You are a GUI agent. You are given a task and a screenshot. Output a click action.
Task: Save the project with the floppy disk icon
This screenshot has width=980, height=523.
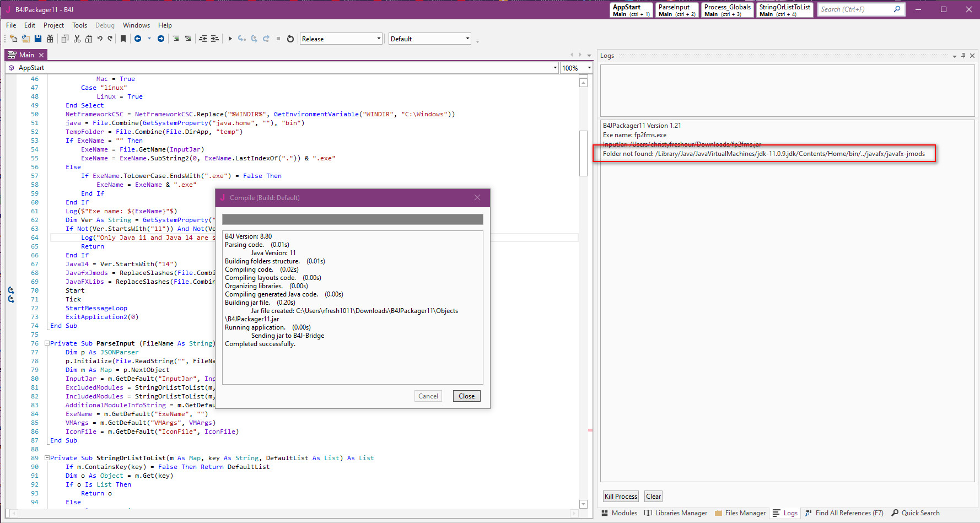pos(38,39)
